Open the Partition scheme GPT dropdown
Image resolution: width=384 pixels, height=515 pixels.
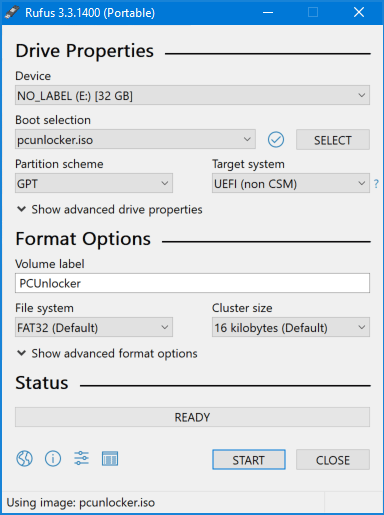pos(94,183)
